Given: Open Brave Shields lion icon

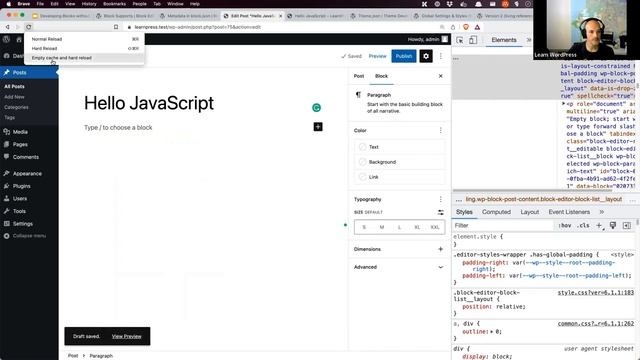Looking at the screenshot, I should 466,27.
